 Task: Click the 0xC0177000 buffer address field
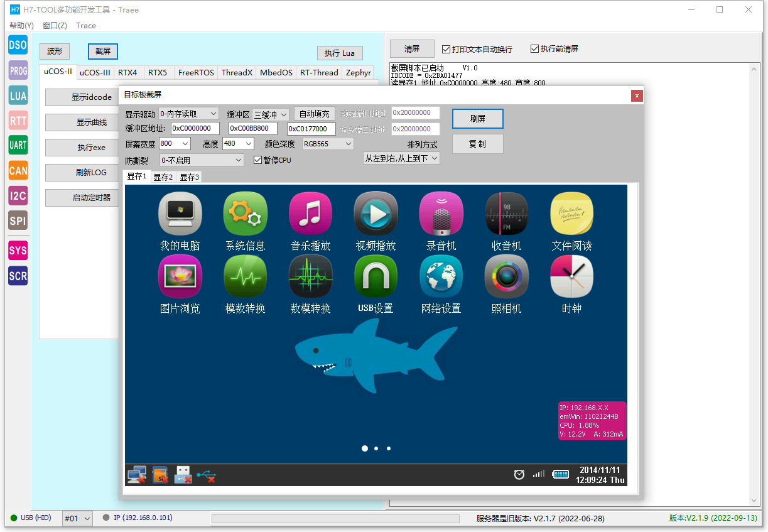(311, 129)
